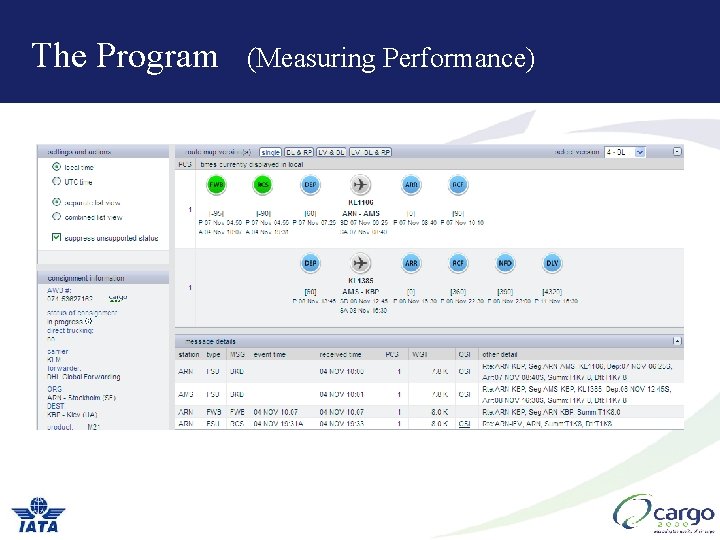720x540 pixels.
Task: Click the DHL Global Forwarding forwarder text
Action: pyautogui.click(x=84, y=377)
